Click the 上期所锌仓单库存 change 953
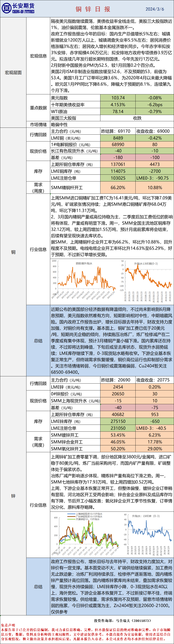This screenshot has height=644, width=174. pyautogui.click(x=155, y=414)
